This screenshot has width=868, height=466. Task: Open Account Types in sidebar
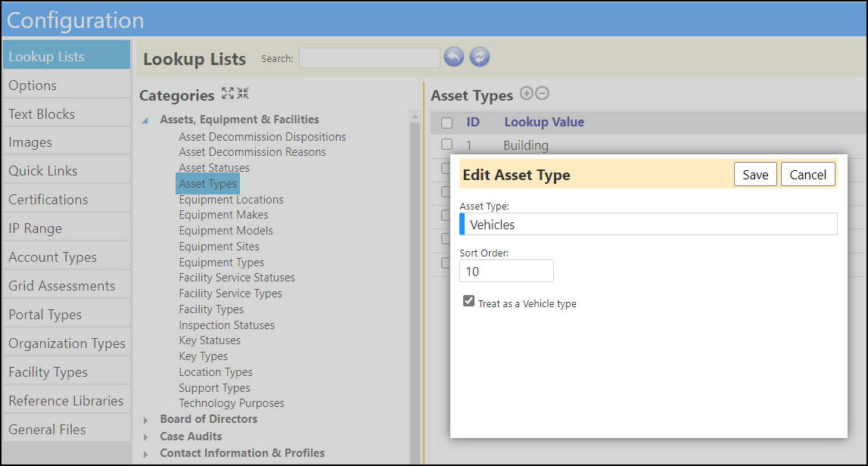(67, 257)
